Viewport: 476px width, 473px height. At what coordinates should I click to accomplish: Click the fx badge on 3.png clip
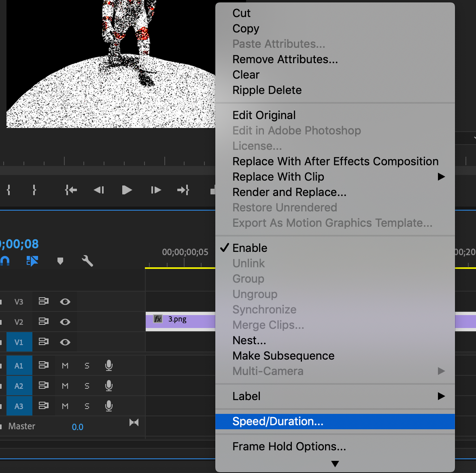pyautogui.click(x=158, y=319)
